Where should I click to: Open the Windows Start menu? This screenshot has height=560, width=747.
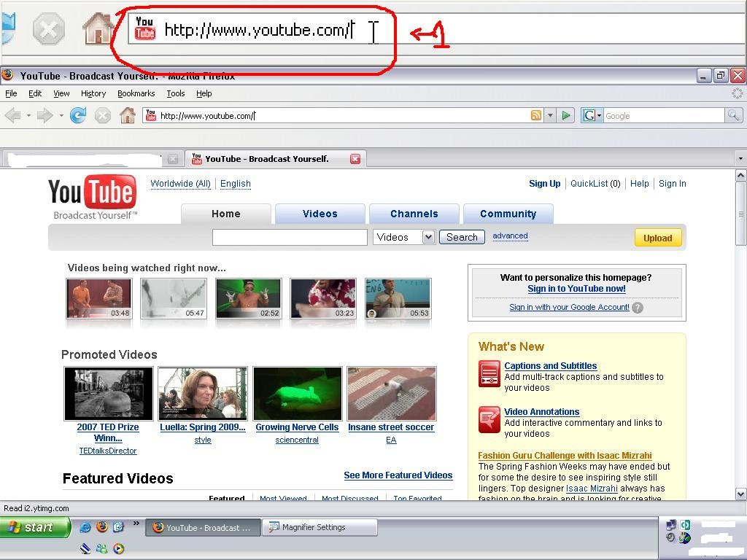34,527
